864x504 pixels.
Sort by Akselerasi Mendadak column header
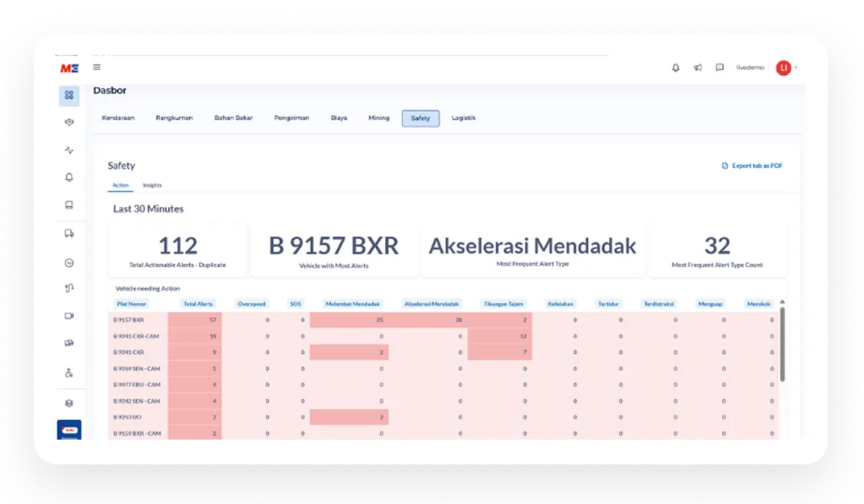(x=432, y=304)
